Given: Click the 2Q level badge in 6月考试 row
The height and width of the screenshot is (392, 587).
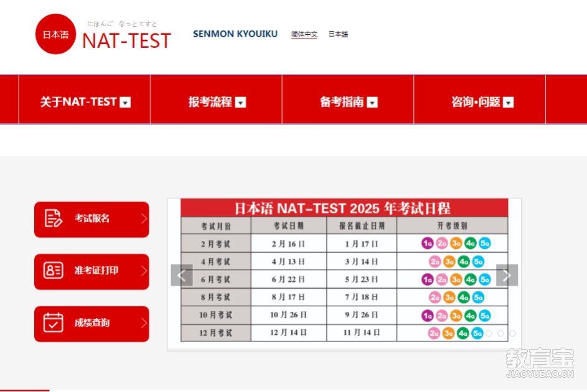Looking at the screenshot, I should 442,279.
